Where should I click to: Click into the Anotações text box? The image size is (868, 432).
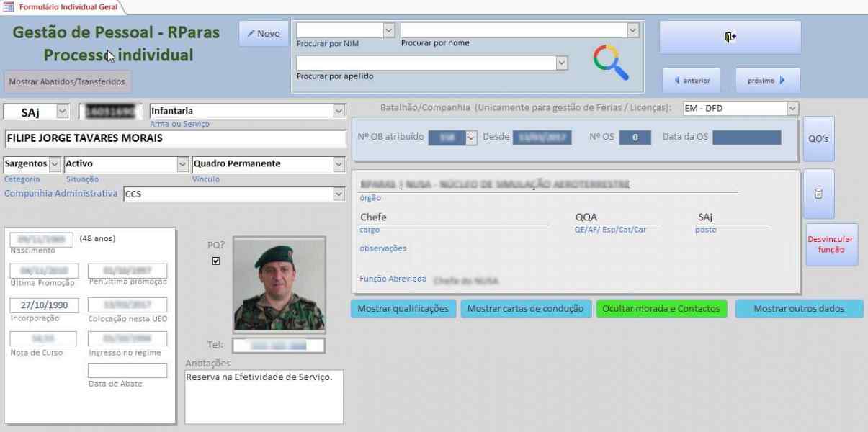point(264,396)
